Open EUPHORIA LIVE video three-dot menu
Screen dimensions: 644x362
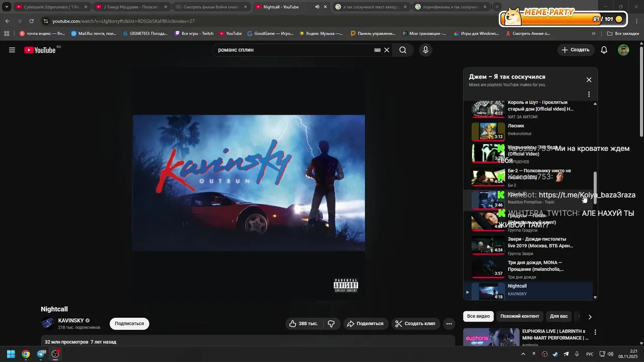coord(595,332)
